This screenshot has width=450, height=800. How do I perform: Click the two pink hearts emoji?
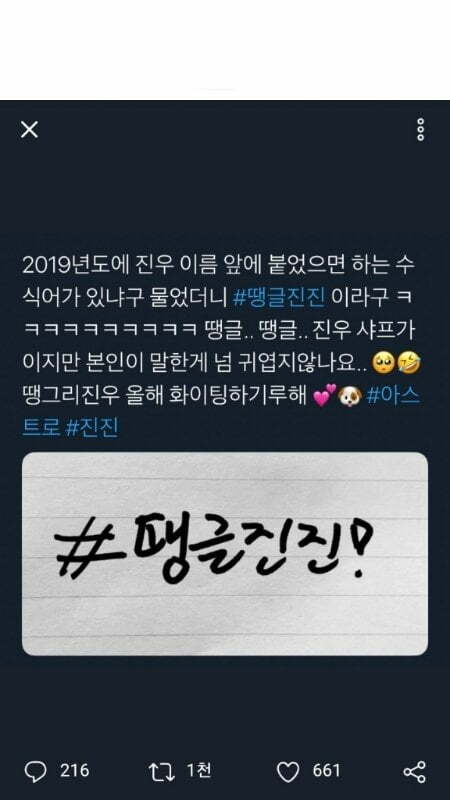pyautogui.click(x=324, y=395)
